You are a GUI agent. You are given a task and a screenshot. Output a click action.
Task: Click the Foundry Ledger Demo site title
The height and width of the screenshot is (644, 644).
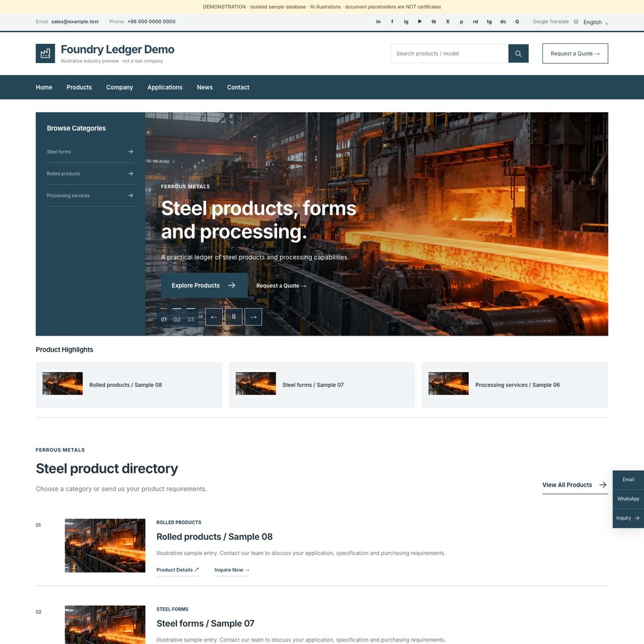click(117, 50)
